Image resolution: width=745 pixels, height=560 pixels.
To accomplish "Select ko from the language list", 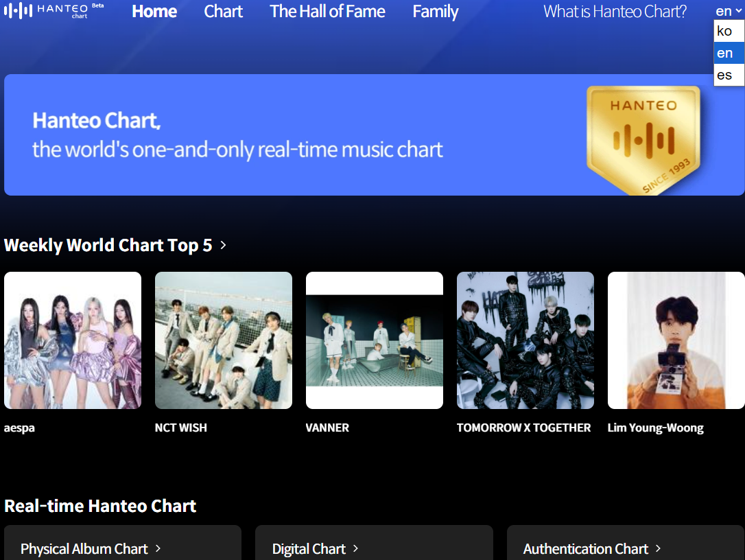I will 724,31.
